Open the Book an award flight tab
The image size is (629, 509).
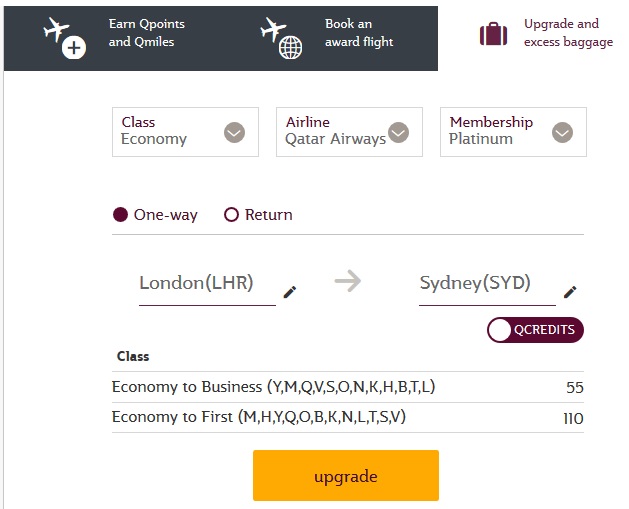[358, 34]
